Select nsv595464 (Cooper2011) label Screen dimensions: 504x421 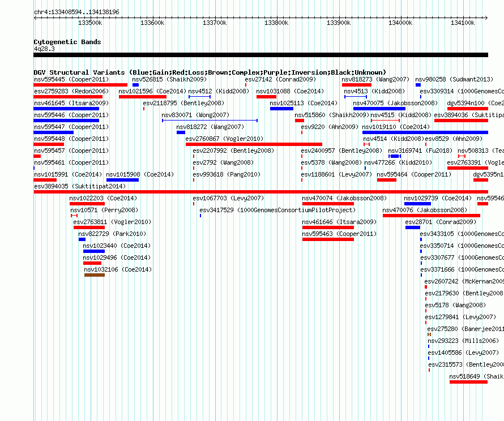414,174
